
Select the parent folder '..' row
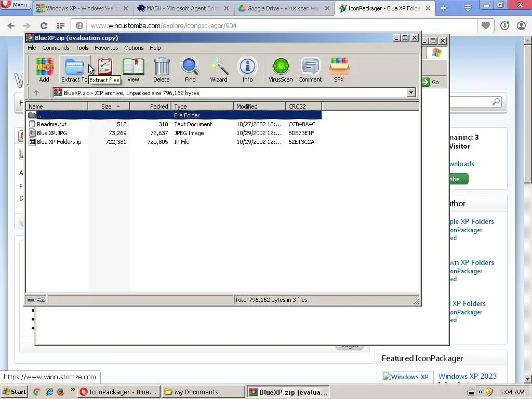[174, 115]
